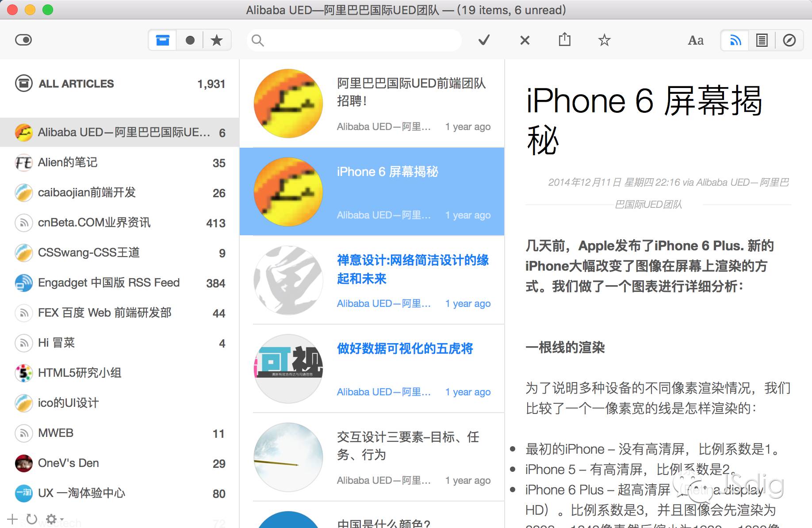Open article 做好数据可视化的五虎将
The width and height of the screenshot is (812, 528).
click(372, 368)
